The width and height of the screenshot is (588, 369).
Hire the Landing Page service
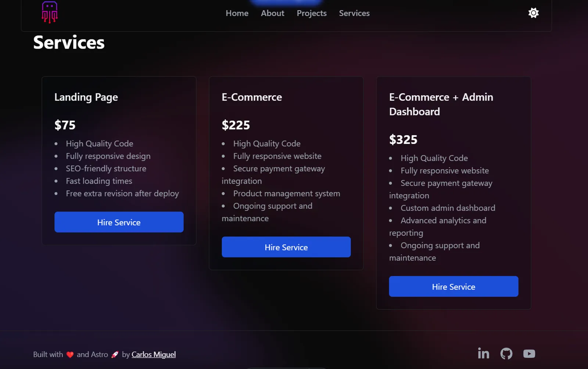(119, 222)
